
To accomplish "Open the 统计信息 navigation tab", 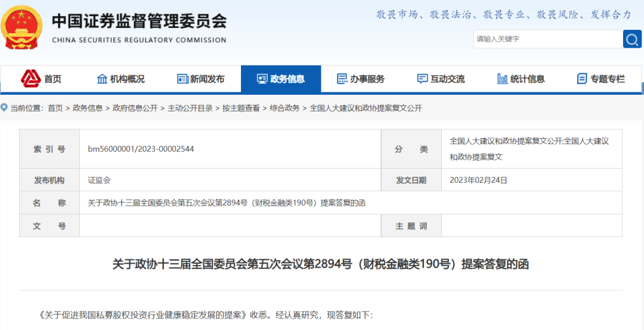I will [521, 79].
